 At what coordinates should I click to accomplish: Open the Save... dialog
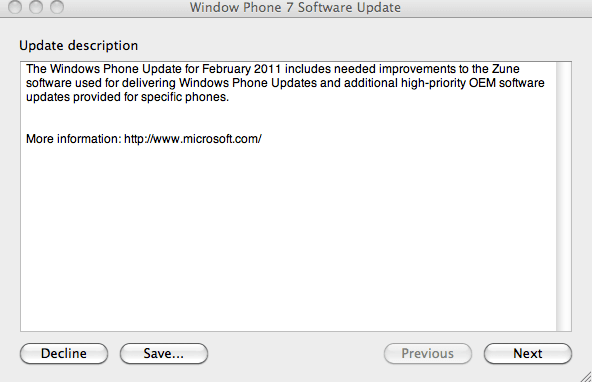pyautogui.click(x=164, y=353)
